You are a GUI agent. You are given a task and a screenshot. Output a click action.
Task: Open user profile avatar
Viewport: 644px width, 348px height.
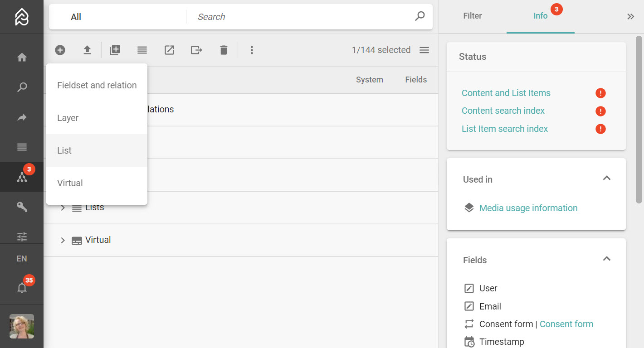point(22,326)
